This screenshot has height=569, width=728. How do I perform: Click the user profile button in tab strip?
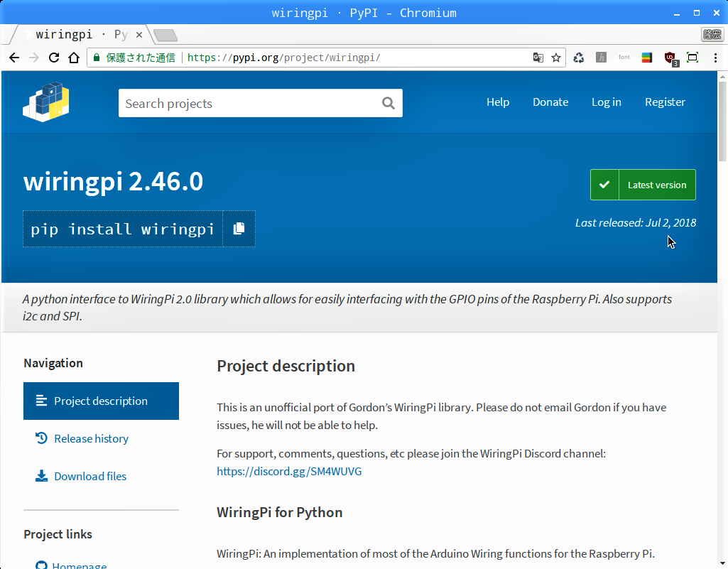coord(712,34)
